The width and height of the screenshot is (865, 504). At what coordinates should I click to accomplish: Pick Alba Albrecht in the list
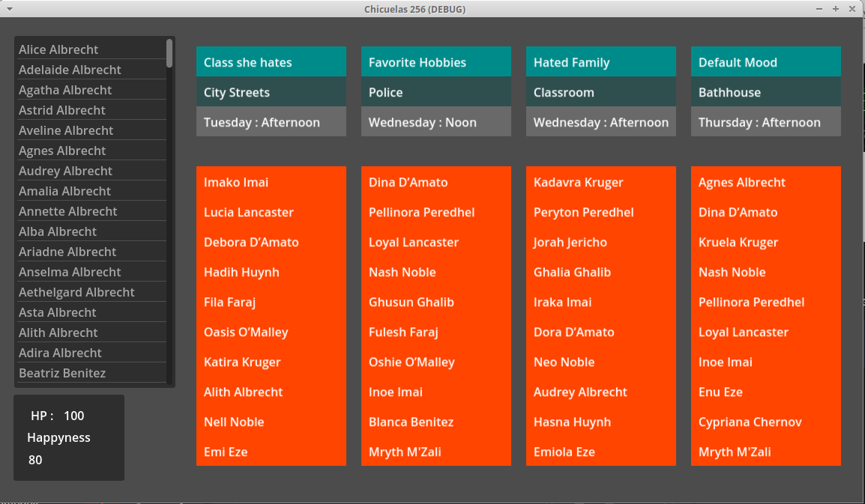pyautogui.click(x=91, y=231)
